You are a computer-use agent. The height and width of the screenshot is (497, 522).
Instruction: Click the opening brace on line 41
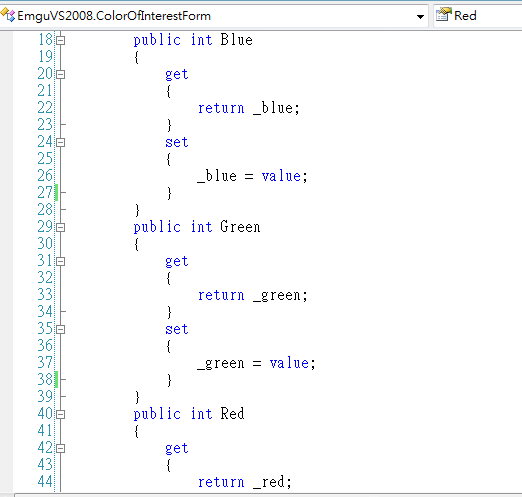(x=136, y=431)
